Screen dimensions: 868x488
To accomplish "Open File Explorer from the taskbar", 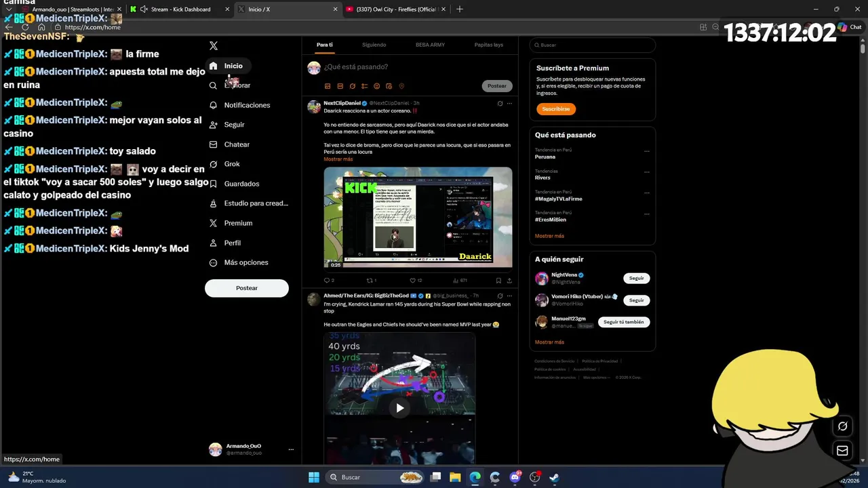I will coord(455,477).
